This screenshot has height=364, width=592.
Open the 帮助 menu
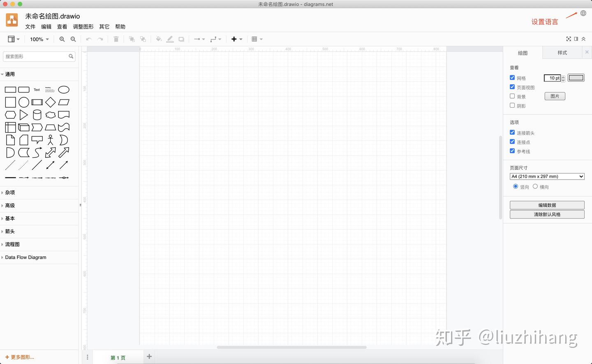(120, 27)
